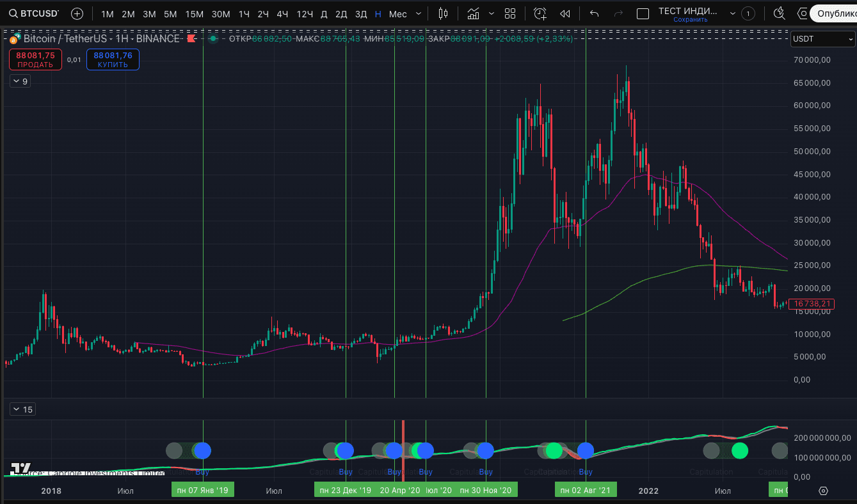Open the USDT currency dropdown on the price scale
Viewport: 857px width, 504px height.
pos(821,39)
